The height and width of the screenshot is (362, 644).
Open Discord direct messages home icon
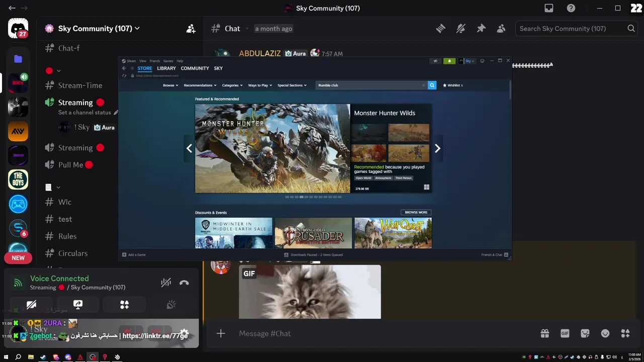18,28
